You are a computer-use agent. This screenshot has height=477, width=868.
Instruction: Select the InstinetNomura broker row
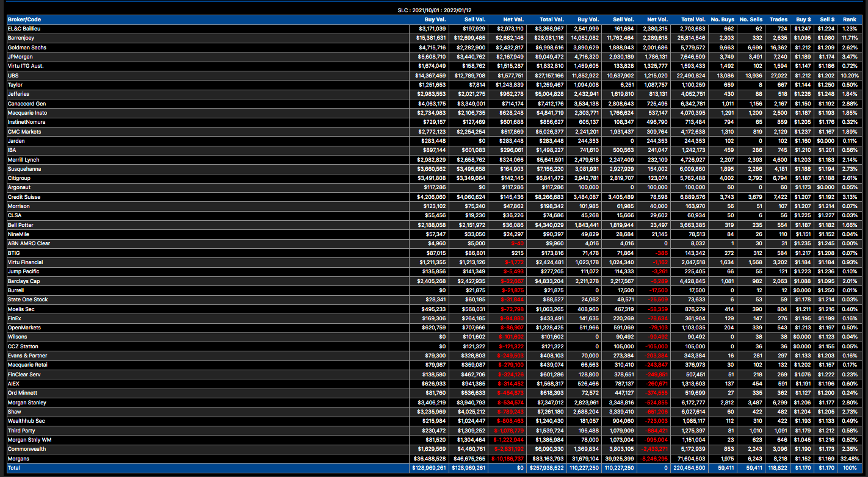[433, 122]
